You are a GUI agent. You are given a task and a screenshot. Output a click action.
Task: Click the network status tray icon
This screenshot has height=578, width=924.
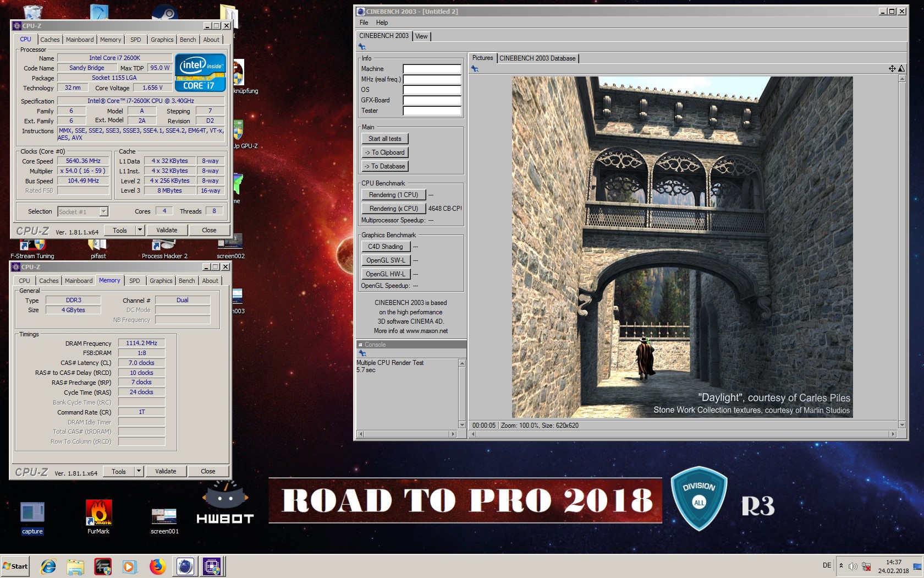click(866, 566)
